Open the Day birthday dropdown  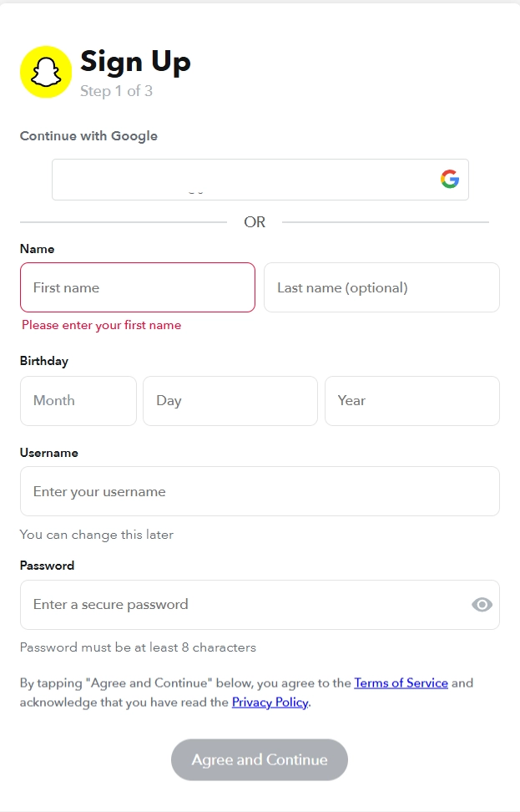[230, 401]
